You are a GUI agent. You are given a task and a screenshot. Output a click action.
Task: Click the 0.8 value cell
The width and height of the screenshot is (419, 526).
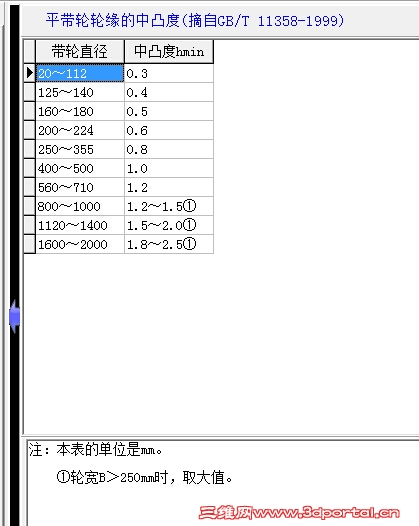click(169, 149)
